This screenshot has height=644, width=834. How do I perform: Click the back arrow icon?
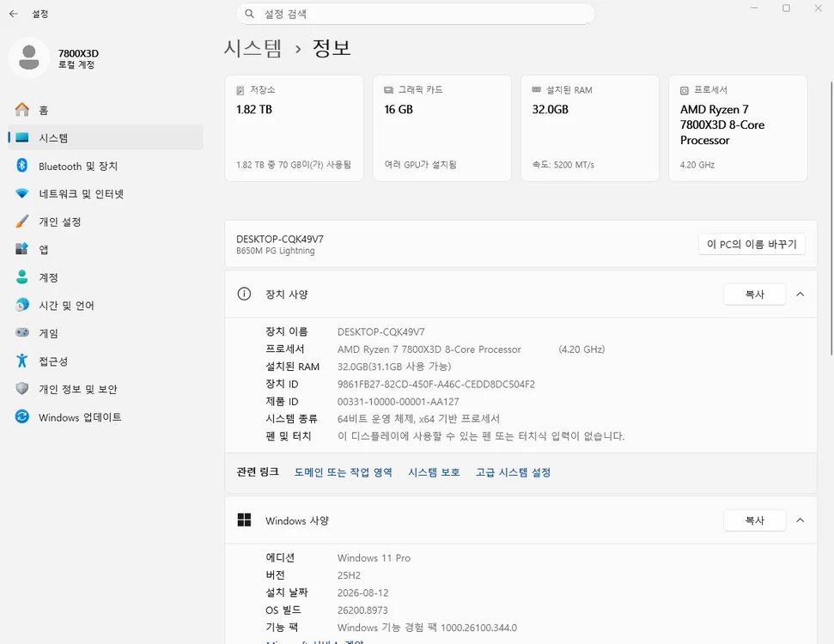click(x=14, y=14)
